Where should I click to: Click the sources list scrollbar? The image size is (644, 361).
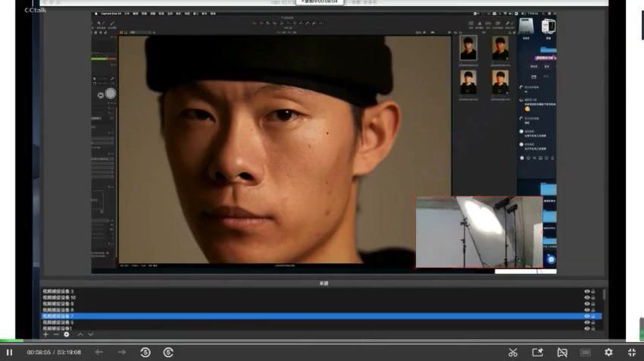(604, 294)
